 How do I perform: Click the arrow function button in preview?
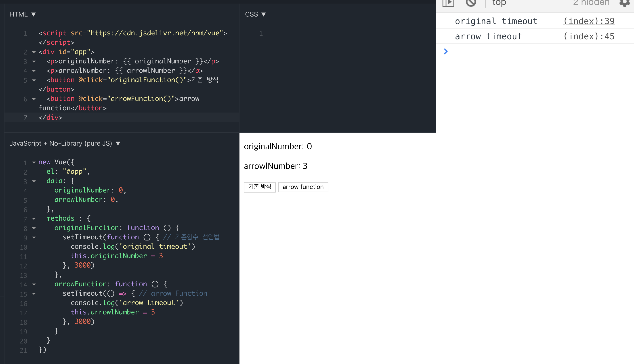tap(303, 187)
